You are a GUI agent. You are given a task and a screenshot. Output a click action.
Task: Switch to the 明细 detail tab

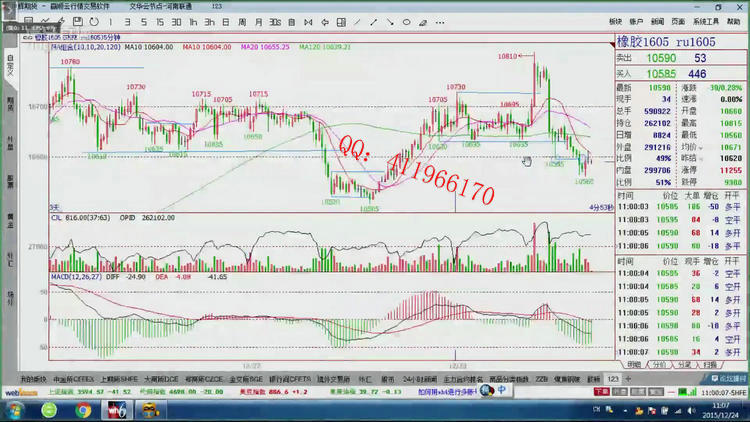coord(634,365)
